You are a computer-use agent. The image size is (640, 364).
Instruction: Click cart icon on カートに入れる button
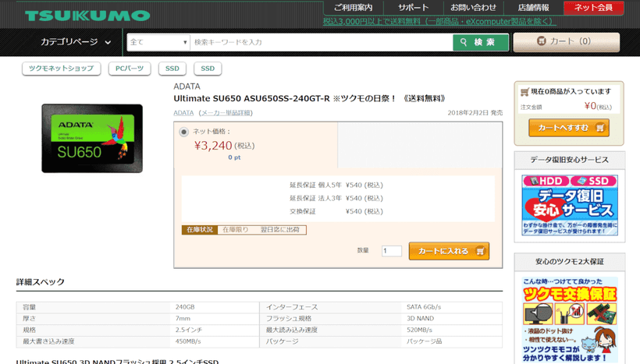[x=480, y=251]
